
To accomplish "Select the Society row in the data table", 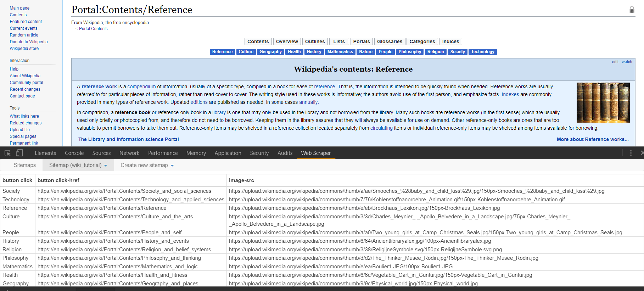I will point(322,191).
